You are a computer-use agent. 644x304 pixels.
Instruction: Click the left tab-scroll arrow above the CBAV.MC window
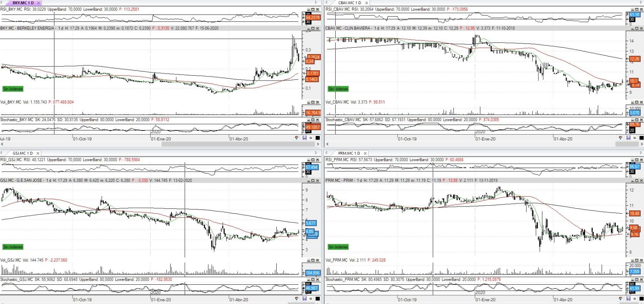pos(326,2)
